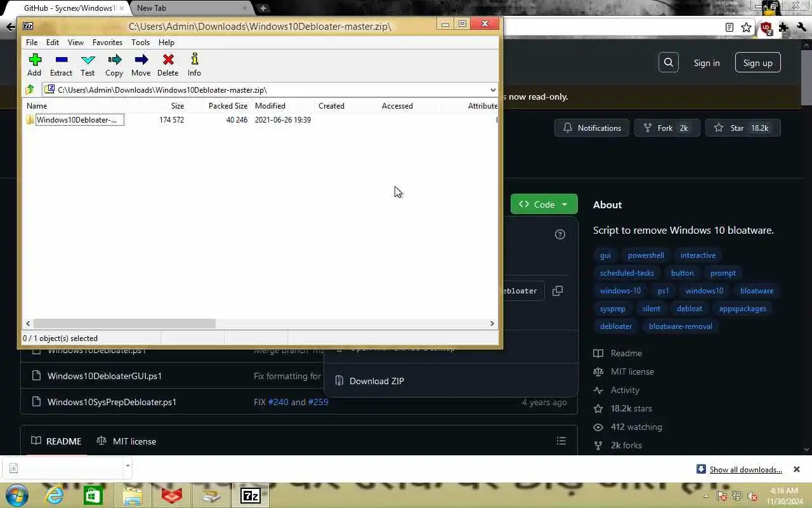
Task: Open the README outline list icon
Action: pos(561,441)
